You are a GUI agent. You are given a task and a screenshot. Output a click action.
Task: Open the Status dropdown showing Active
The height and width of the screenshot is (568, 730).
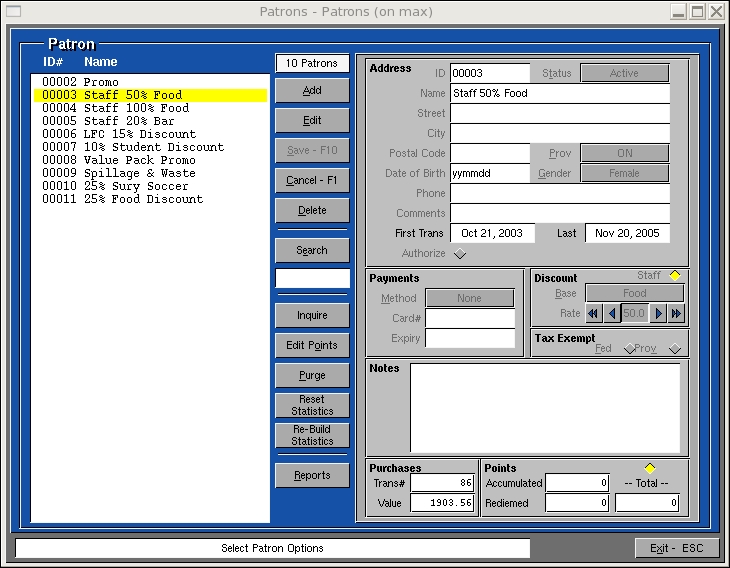coord(624,73)
